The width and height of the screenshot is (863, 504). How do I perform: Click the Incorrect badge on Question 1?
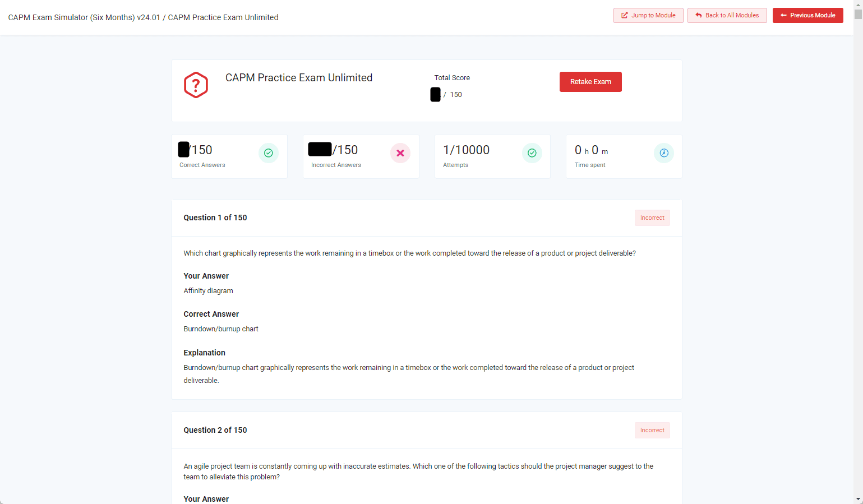tap(652, 218)
